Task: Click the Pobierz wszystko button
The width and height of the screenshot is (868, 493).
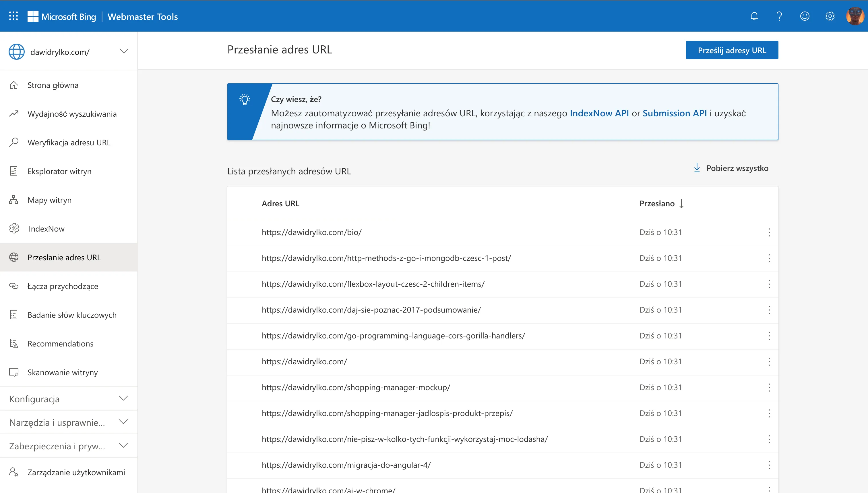Action: pos(731,168)
